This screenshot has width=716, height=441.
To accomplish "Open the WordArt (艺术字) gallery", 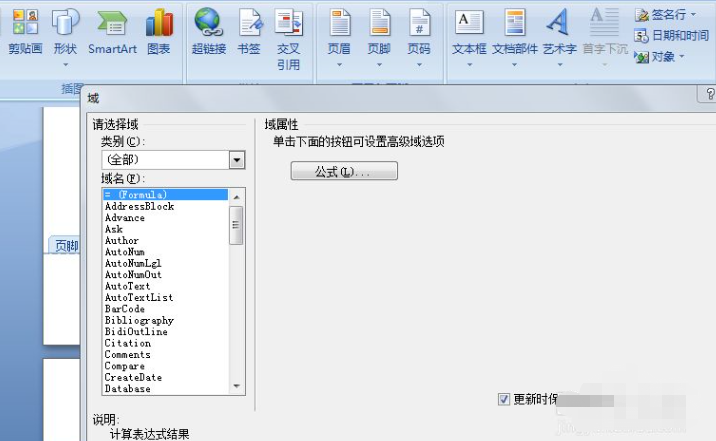I will pos(559,30).
